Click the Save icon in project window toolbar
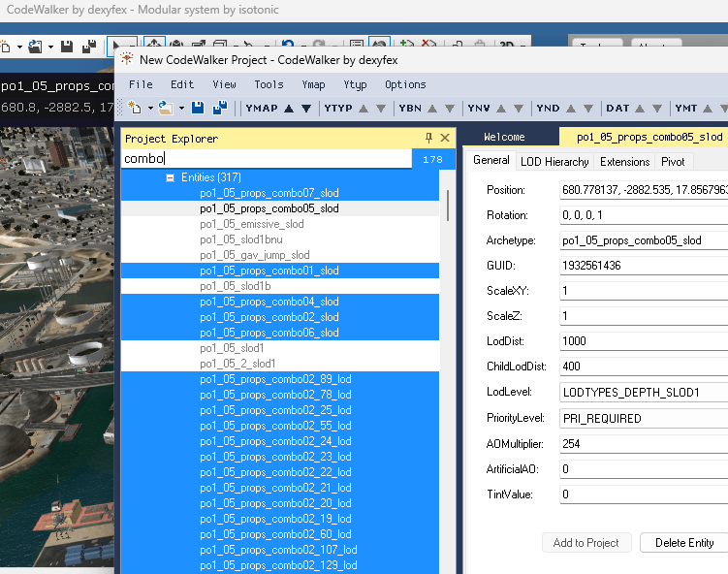 [199, 108]
